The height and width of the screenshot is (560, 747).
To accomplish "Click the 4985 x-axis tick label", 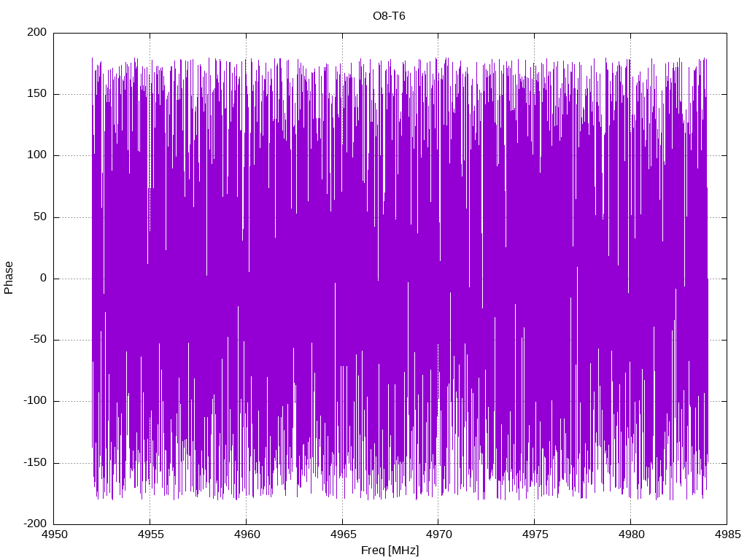I will click(x=727, y=534).
